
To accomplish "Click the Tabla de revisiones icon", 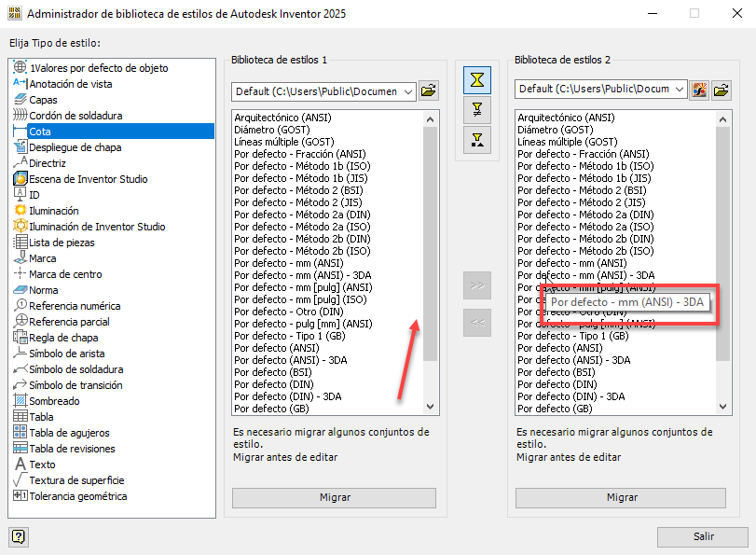I will coord(20,448).
